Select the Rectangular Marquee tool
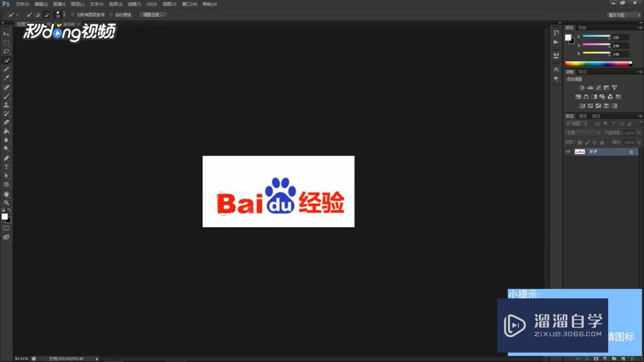The image size is (644, 362). (7, 43)
